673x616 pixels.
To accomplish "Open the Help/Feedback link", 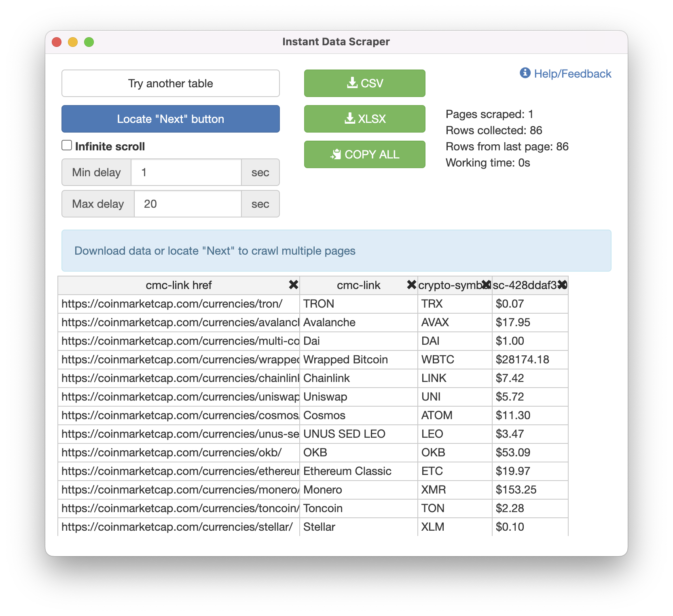I will [572, 74].
